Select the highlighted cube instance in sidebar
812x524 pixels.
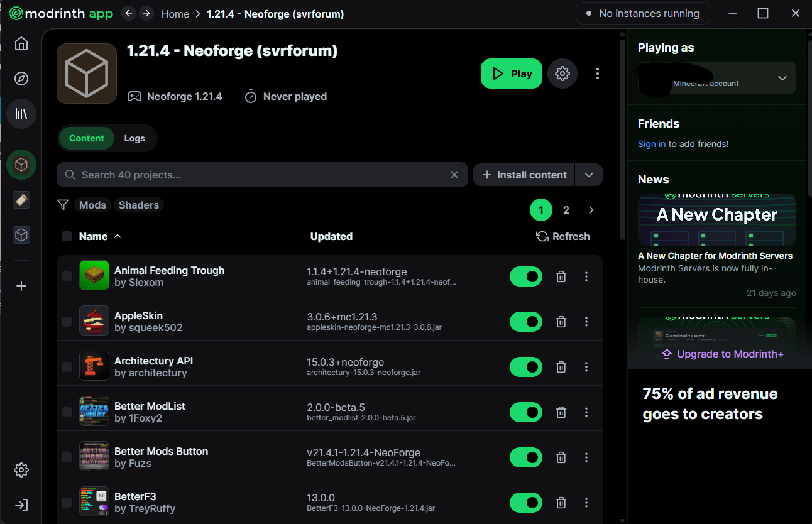point(21,165)
